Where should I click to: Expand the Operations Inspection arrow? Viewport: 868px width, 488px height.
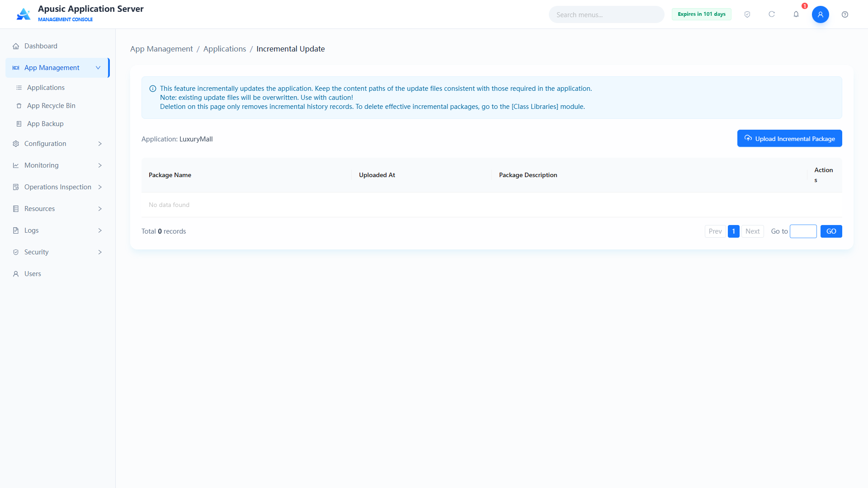(100, 187)
